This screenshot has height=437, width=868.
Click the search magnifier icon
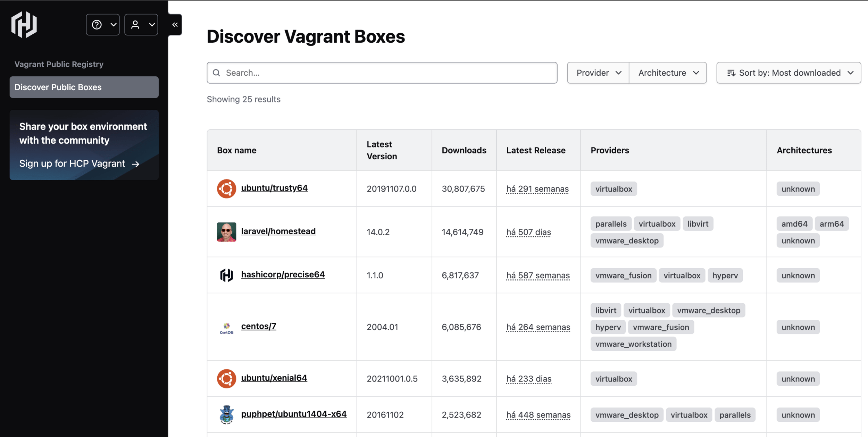point(217,73)
